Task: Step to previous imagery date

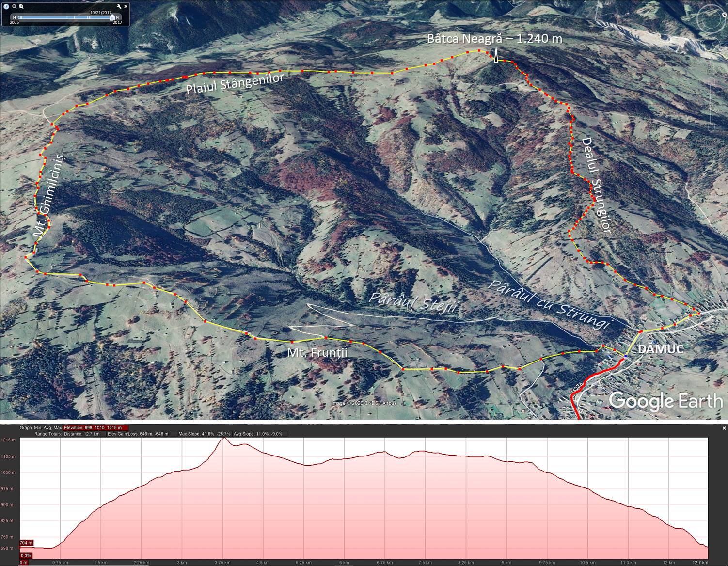Action: click(15, 17)
